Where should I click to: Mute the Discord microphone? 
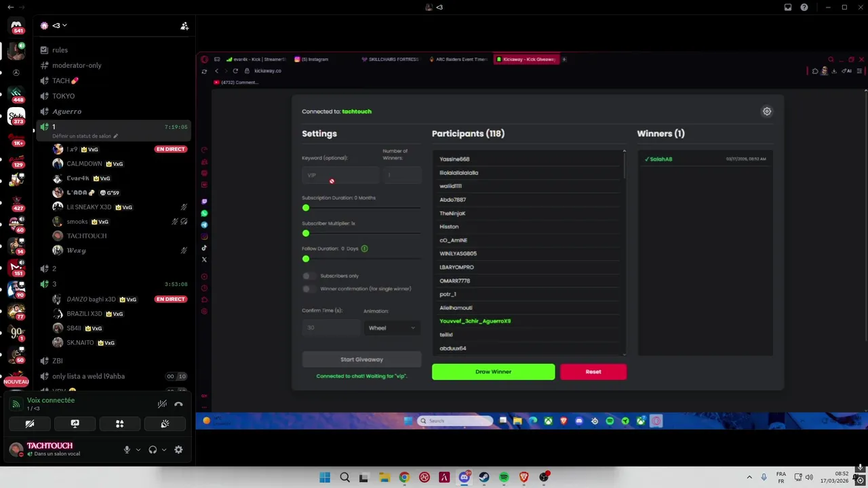click(127, 449)
